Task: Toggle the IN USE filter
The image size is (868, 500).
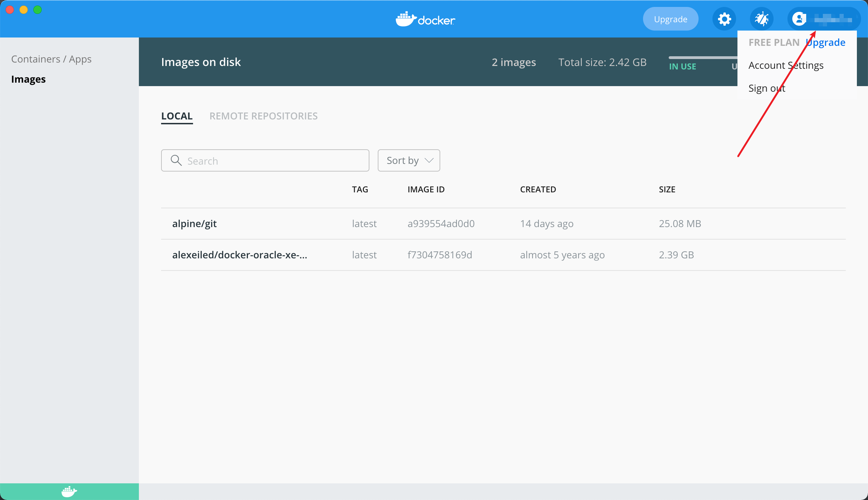Action: [682, 66]
